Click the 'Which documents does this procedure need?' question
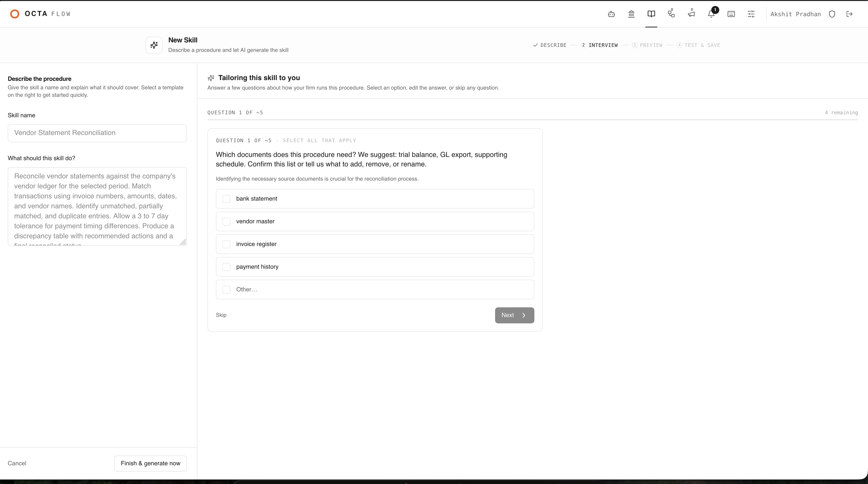The image size is (868, 484). click(362, 159)
